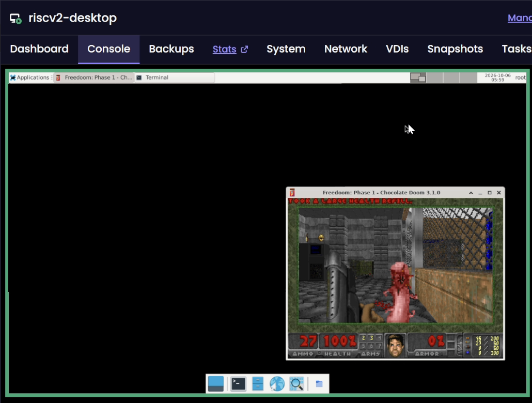
Task: Switch to the Freedoom: Phase 1 taskbar button
Action: pos(94,78)
